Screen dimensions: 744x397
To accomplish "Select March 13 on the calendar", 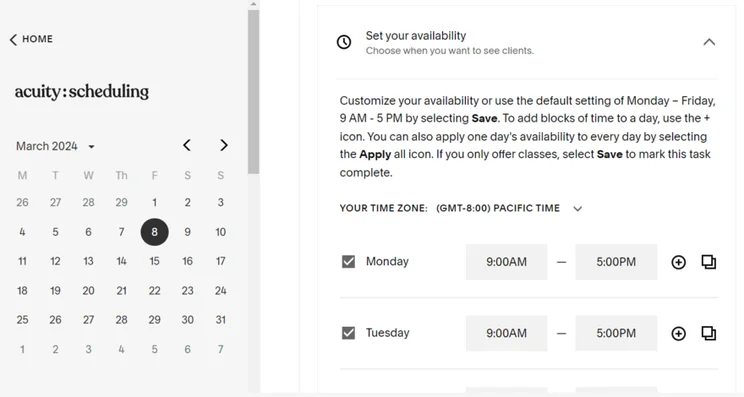I will pyautogui.click(x=88, y=261).
